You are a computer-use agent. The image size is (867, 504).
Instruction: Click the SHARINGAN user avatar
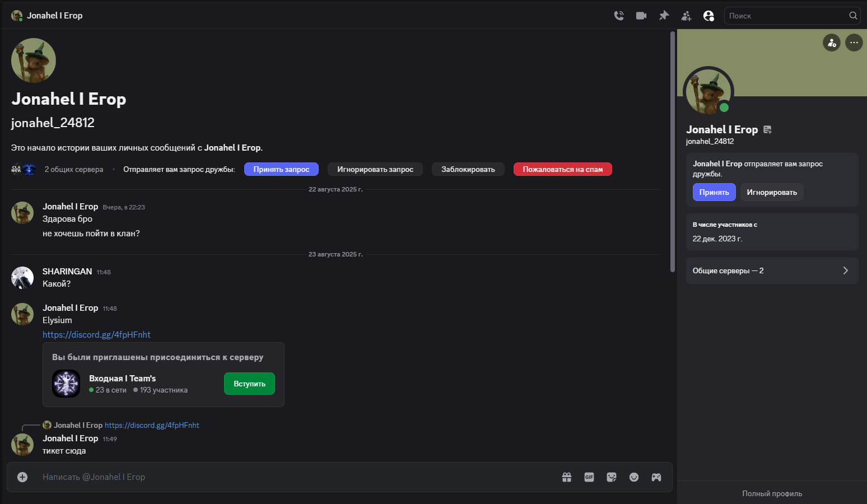tap(22, 278)
